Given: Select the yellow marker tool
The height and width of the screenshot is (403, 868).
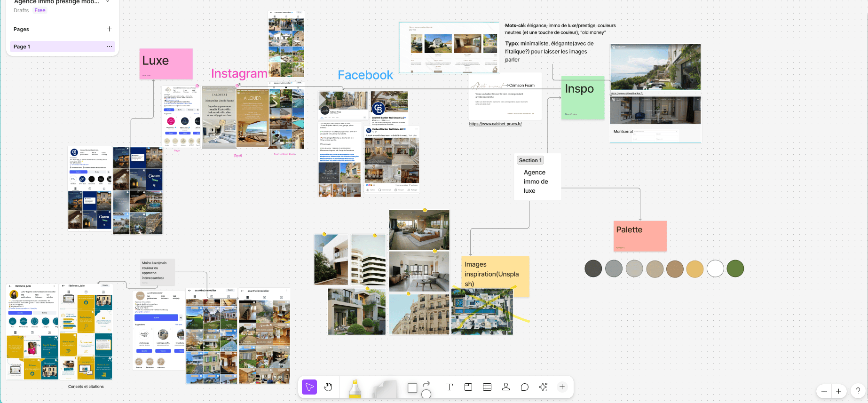Looking at the screenshot, I should 355,389.
